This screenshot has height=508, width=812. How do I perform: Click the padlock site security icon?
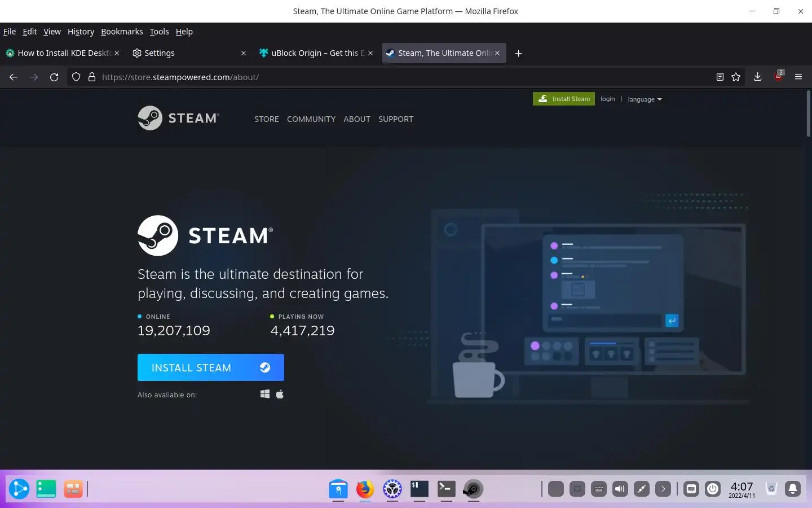pyautogui.click(x=92, y=77)
